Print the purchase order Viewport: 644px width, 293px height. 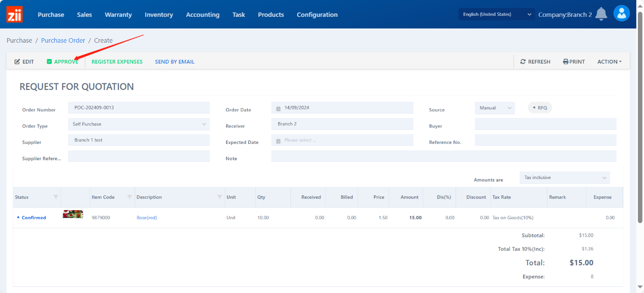coord(574,62)
